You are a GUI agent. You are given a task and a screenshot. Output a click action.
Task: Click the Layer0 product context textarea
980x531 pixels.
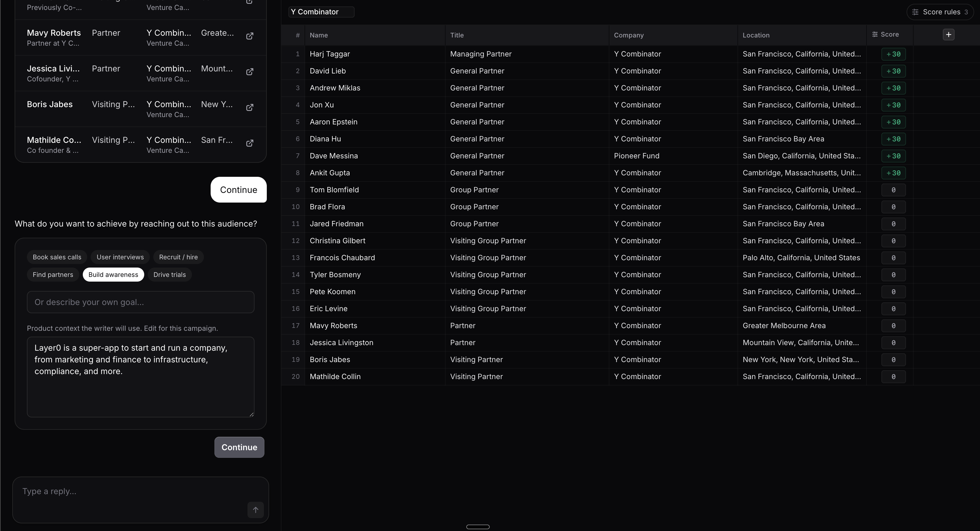[141, 377]
